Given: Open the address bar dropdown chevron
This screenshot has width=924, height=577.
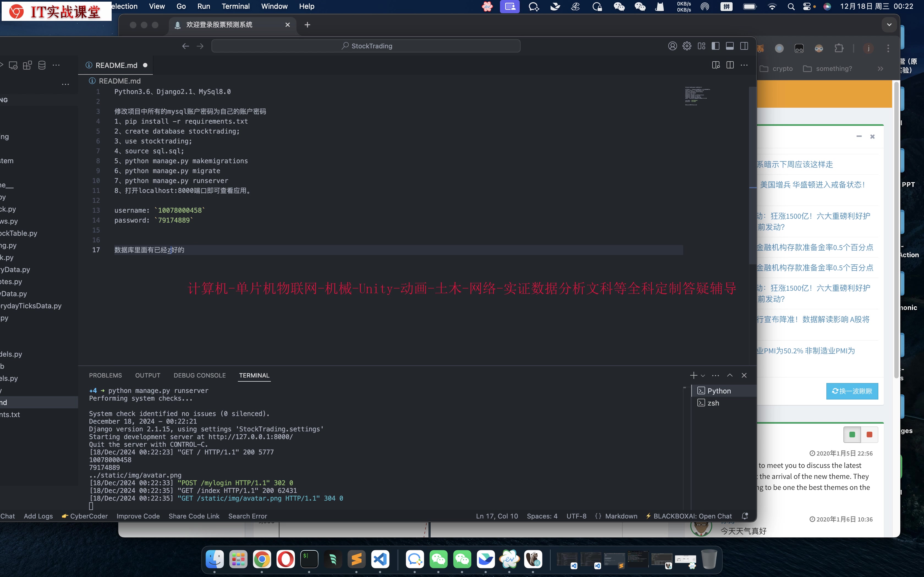Looking at the screenshot, I should pyautogui.click(x=889, y=24).
